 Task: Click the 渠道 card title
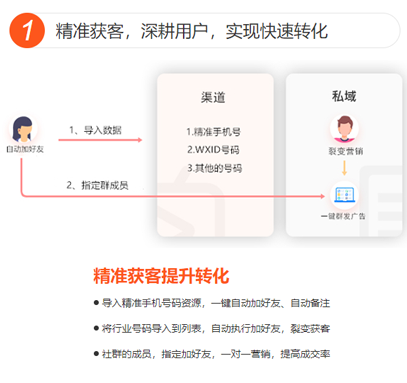coord(213,97)
